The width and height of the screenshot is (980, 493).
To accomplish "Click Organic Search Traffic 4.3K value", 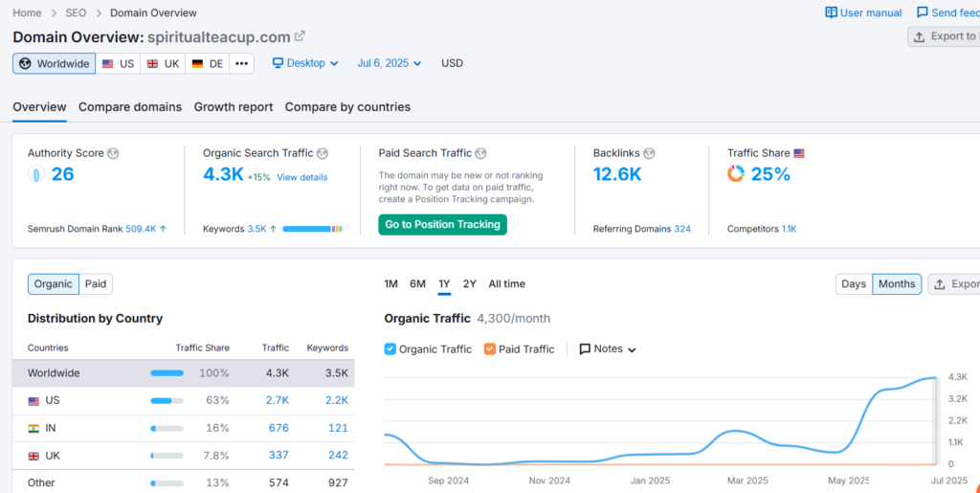I will click(223, 174).
